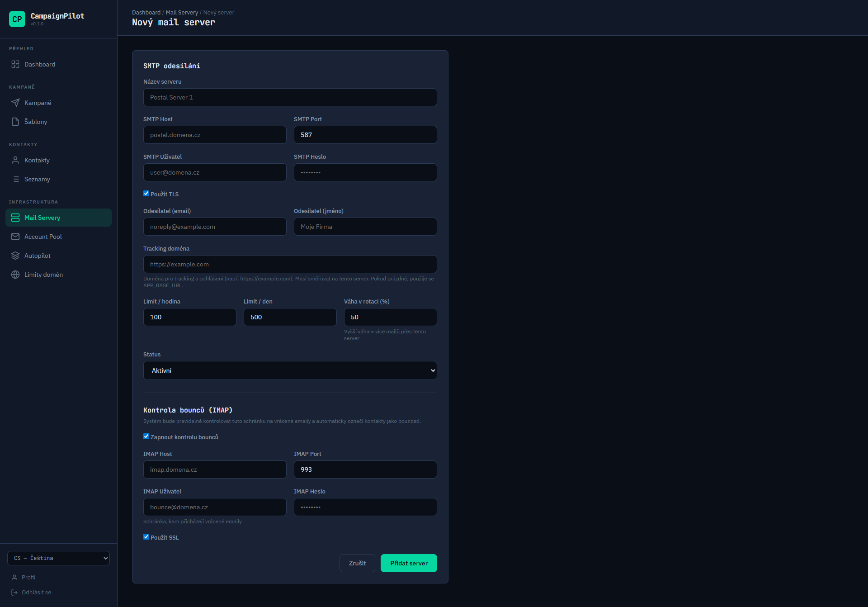This screenshot has width=868, height=607.
Task: Open the CS – Čeština language selector
Action: coord(58,558)
